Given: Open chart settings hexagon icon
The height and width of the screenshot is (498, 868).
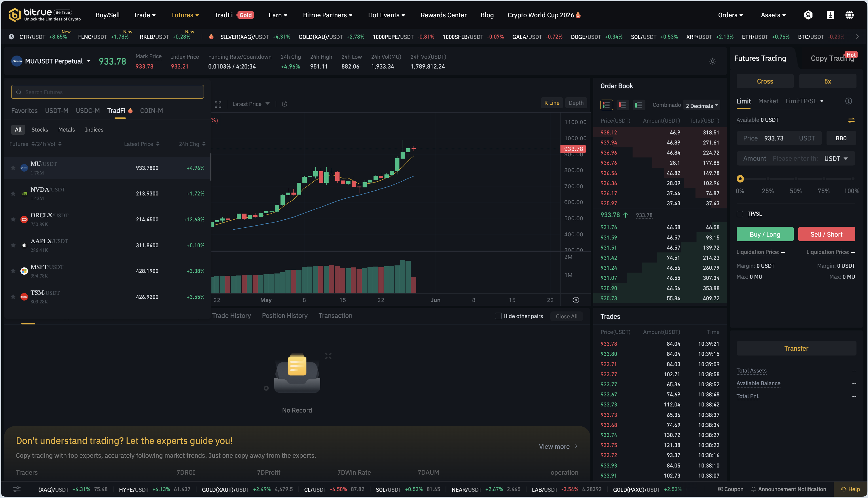Looking at the screenshot, I should click(x=576, y=300).
